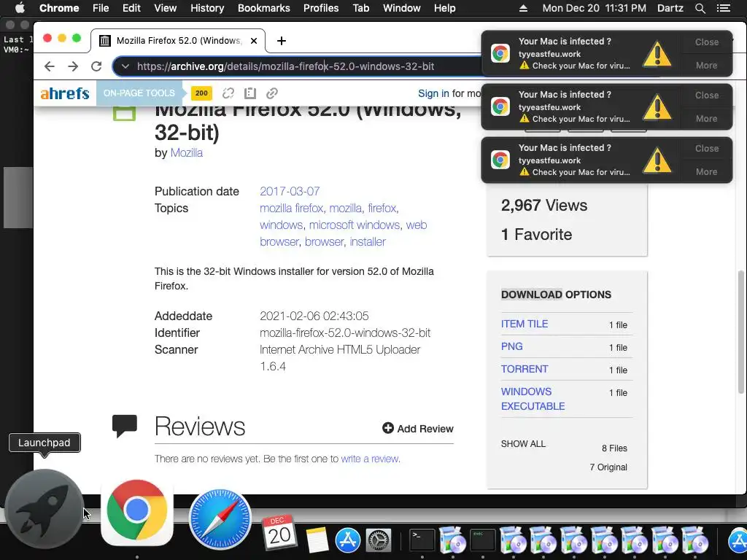Click the eject icon in the menu bar

pos(523,8)
